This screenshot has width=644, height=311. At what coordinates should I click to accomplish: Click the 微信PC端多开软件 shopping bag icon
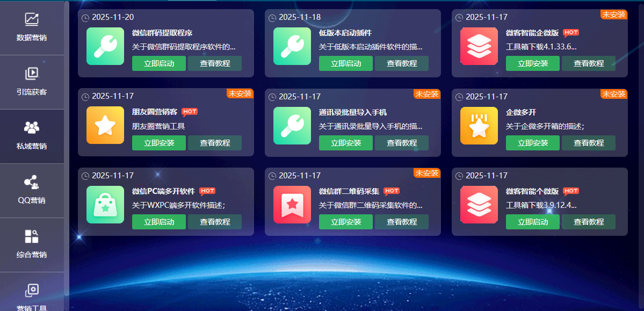point(105,205)
